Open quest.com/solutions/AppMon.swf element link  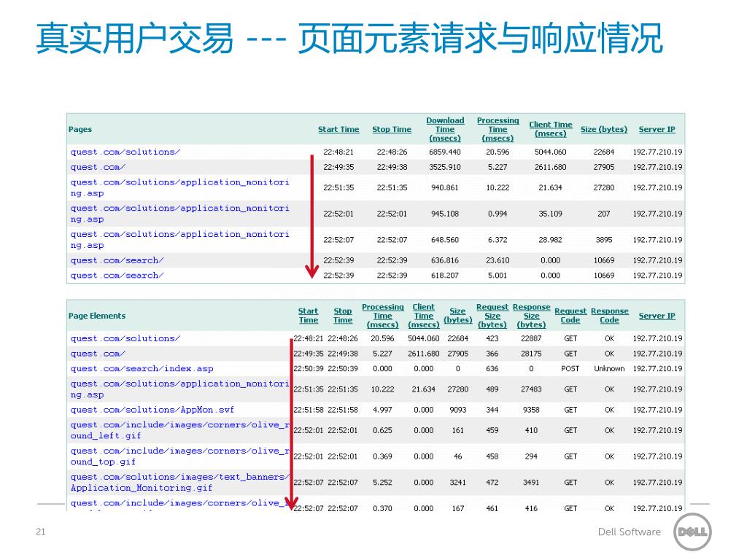click(152, 410)
